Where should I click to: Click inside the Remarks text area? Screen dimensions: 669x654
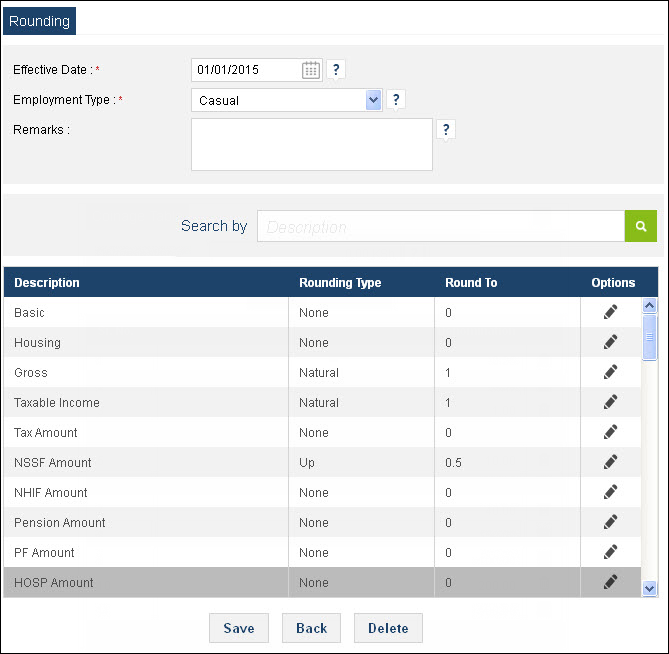(312, 145)
